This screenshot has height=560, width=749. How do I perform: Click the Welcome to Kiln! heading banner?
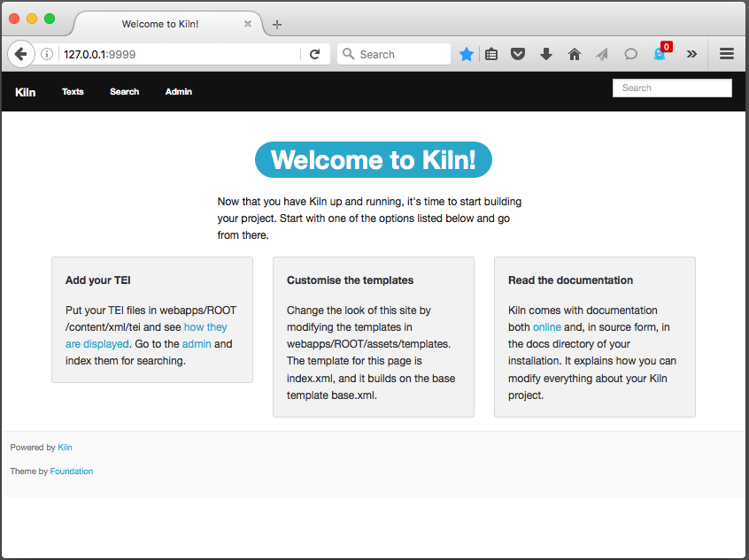point(374,159)
